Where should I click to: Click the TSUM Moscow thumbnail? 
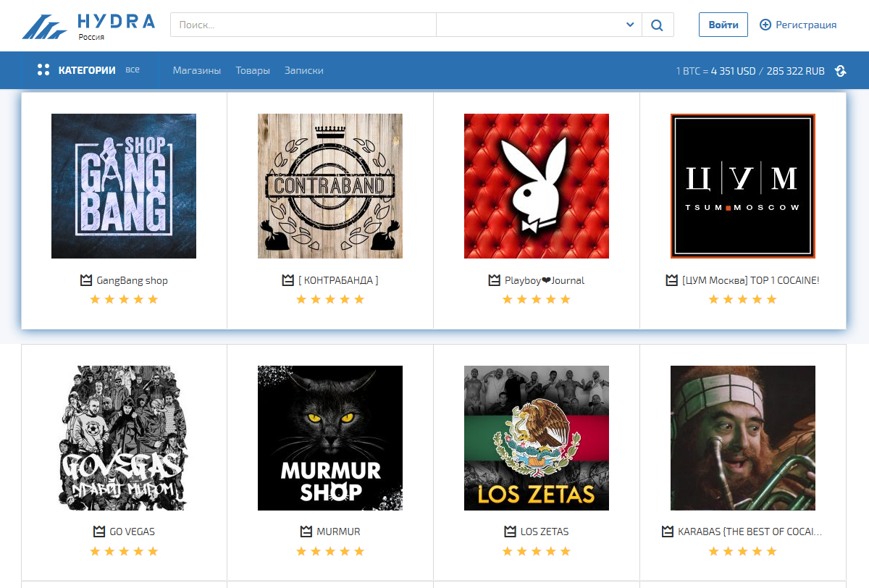click(x=743, y=186)
